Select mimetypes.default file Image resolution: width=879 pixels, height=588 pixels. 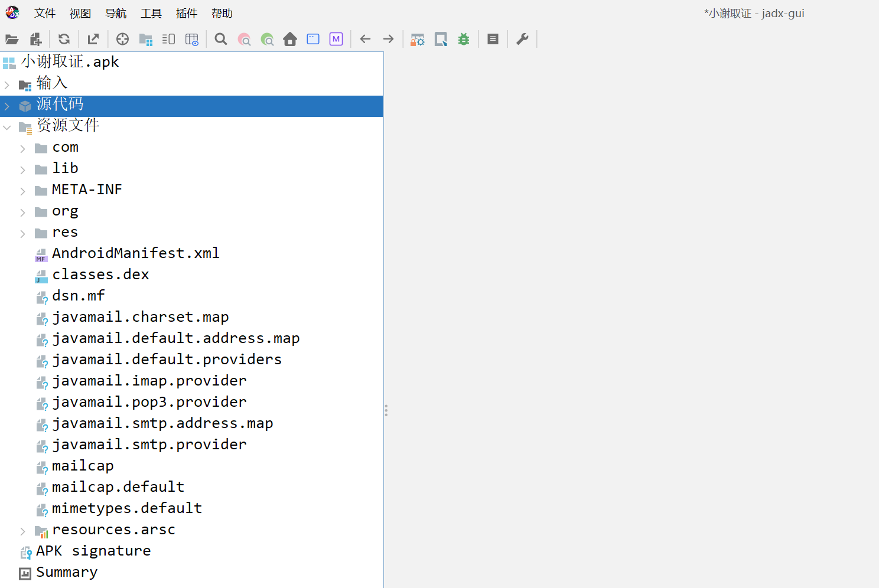pyautogui.click(x=127, y=508)
